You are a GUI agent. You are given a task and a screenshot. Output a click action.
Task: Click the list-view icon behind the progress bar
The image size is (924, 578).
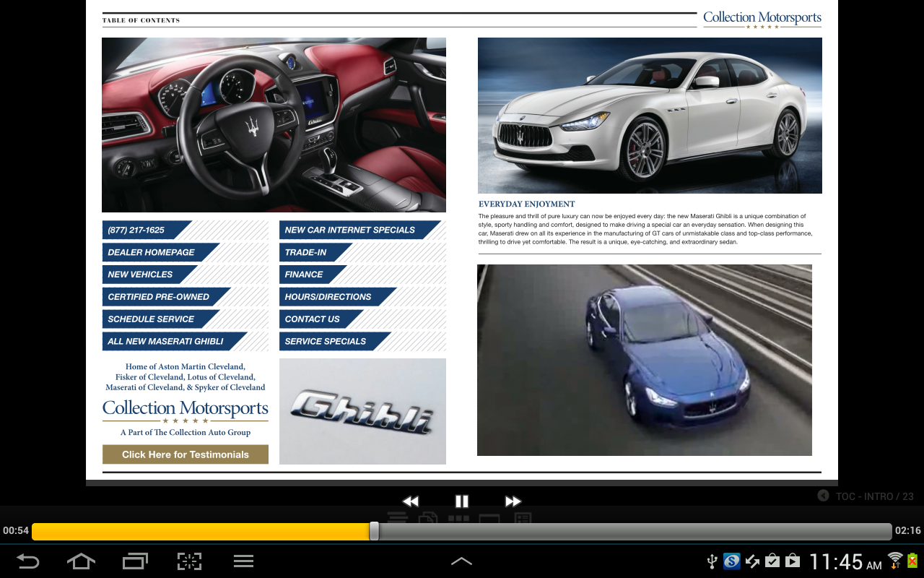pyautogui.click(x=398, y=517)
